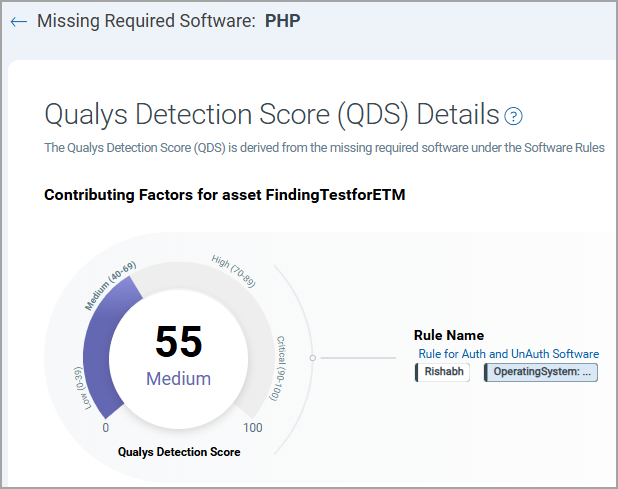Go back using the left arrow icon
618x489 pixels.
click(19, 22)
